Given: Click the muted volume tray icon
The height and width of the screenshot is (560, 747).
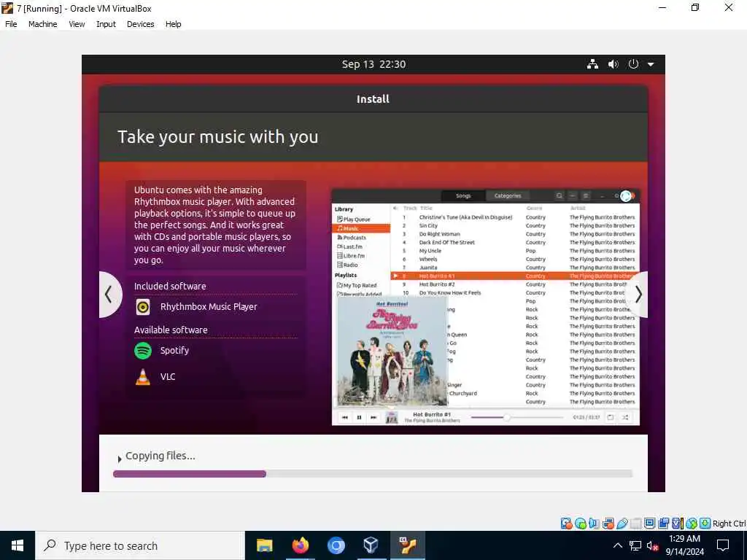Looking at the screenshot, I should [653, 545].
